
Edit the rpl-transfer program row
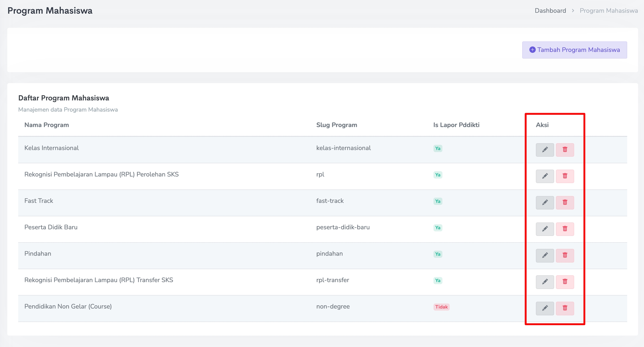click(545, 282)
